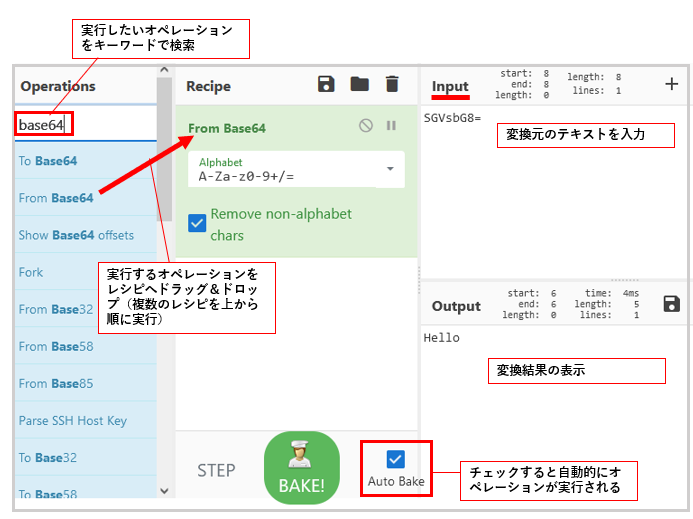Clear recipe using the trash icon
This screenshot has height=519, width=693.
tap(392, 84)
